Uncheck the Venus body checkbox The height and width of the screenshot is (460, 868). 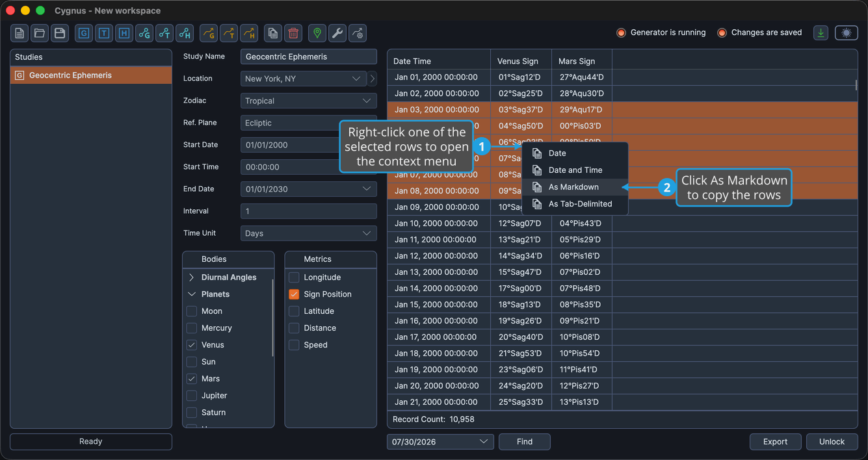tap(192, 345)
